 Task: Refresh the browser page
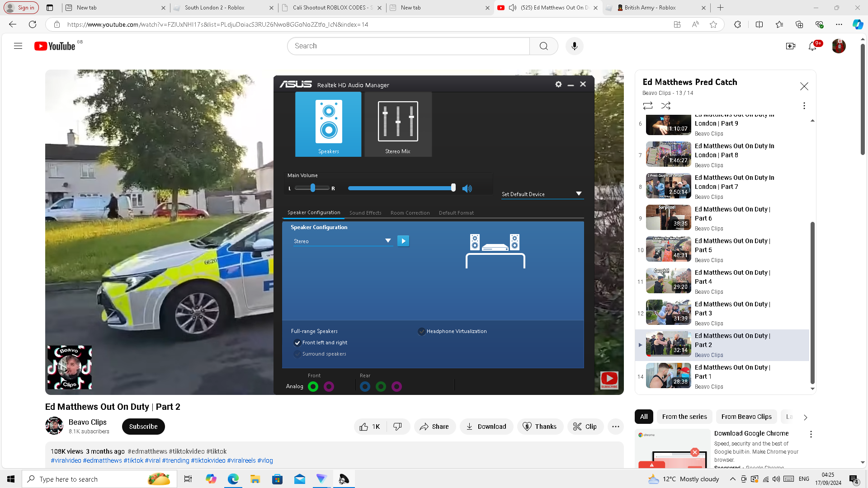point(33,24)
